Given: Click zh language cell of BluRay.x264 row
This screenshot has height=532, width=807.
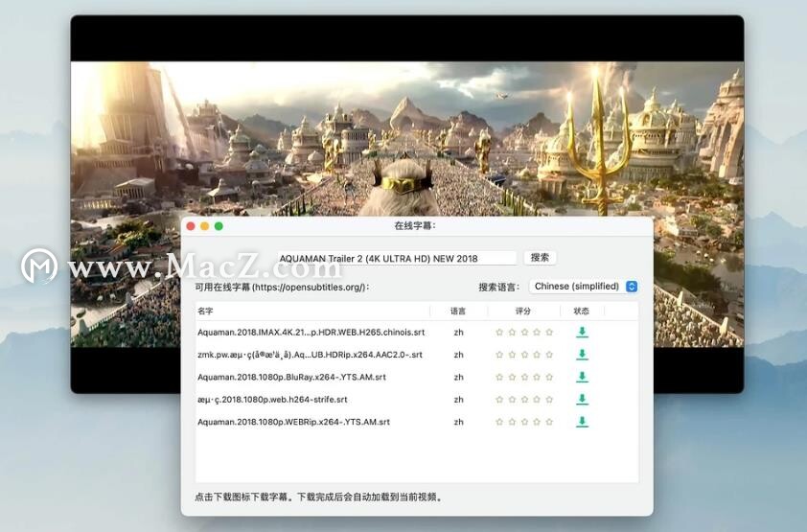Looking at the screenshot, I should tap(458, 377).
